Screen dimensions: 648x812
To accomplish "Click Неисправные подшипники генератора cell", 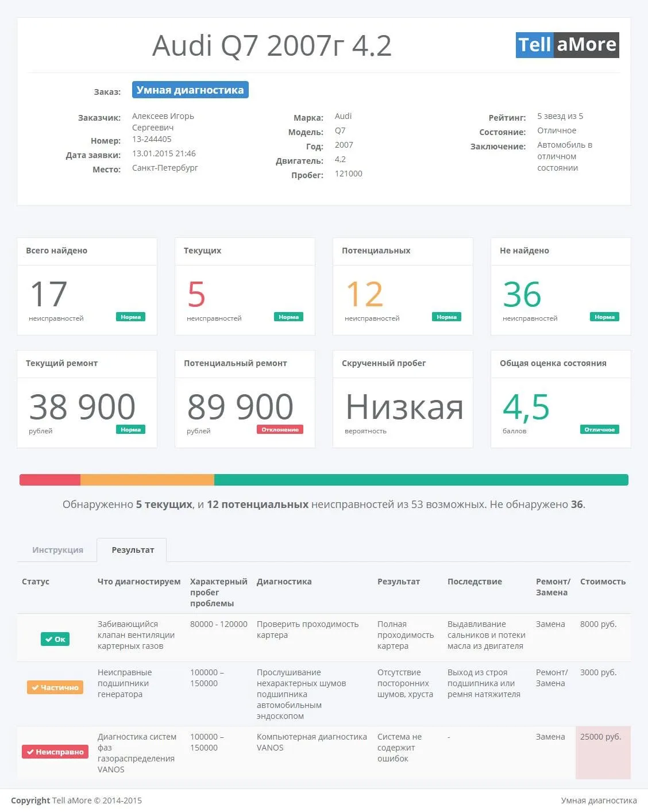I will click(x=125, y=683).
